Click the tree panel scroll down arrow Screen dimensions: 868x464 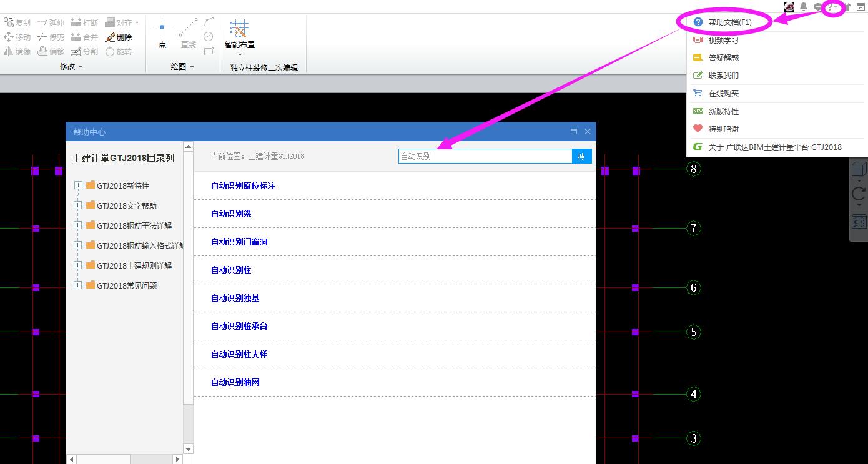(x=188, y=448)
